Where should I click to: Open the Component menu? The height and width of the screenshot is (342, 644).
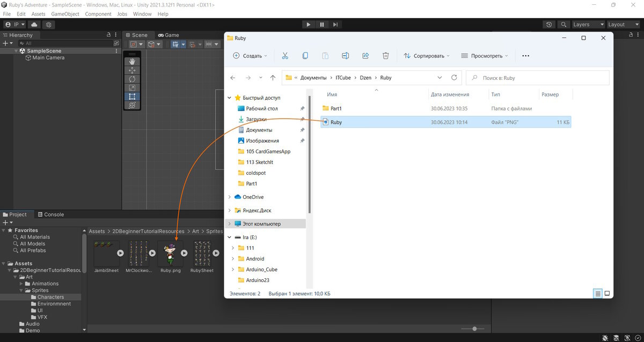click(98, 14)
